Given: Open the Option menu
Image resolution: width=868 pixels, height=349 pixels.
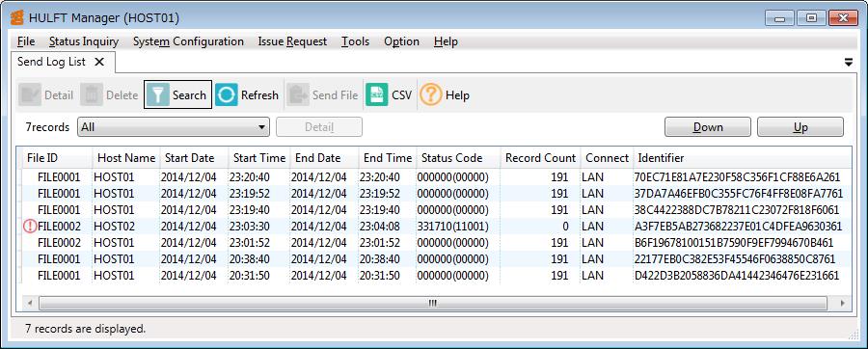Looking at the screenshot, I should [401, 41].
